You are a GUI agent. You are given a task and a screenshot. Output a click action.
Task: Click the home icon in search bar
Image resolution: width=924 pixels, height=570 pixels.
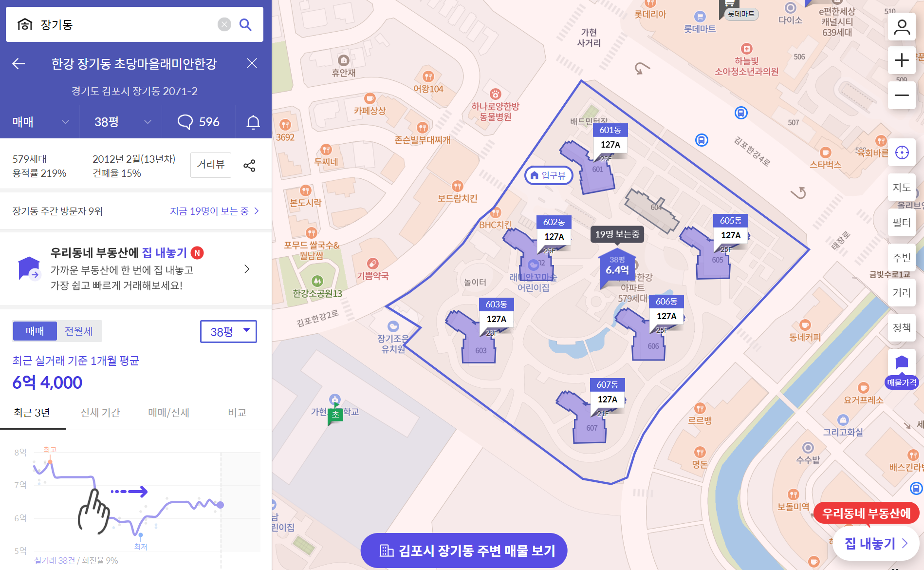[25, 24]
